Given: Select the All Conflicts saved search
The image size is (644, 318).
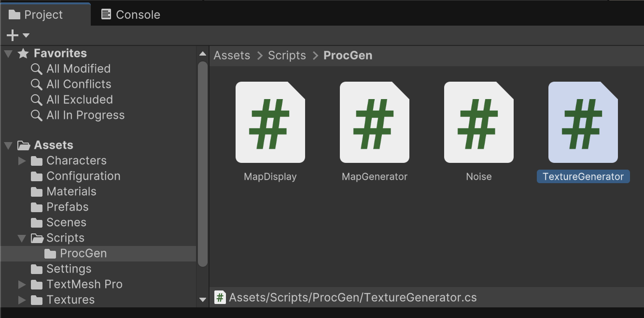Looking at the screenshot, I should (79, 84).
